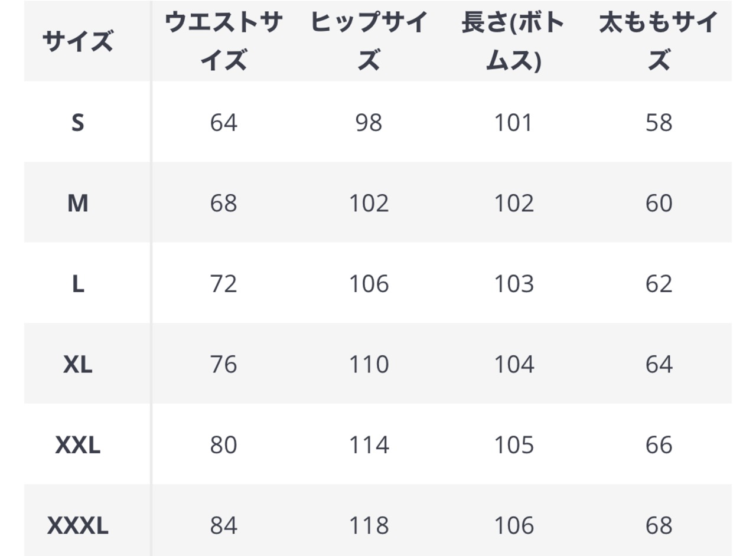Select the XXL size row label
This screenshot has width=756, height=556.
point(78,445)
